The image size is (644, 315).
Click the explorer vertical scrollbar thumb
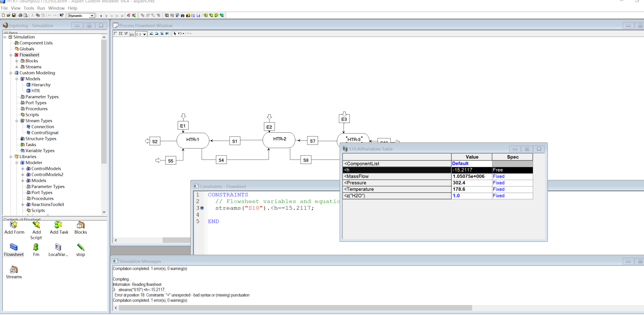(104, 102)
